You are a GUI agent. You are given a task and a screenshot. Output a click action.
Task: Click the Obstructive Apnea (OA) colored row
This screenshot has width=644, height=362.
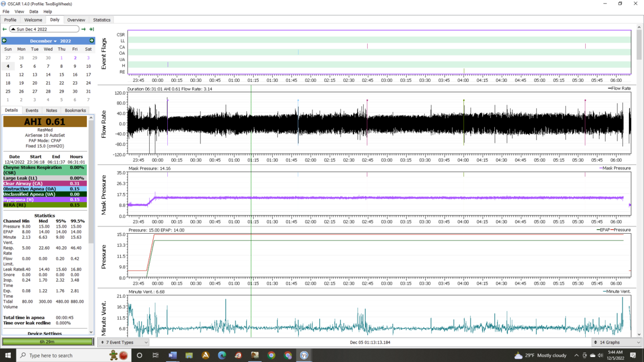[45, 189]
